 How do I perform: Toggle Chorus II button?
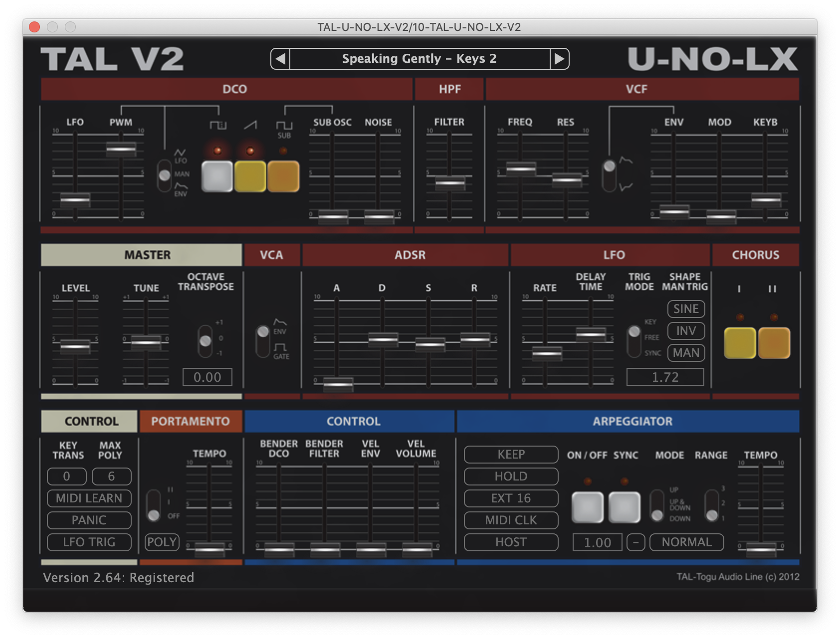(x=774, y=343)
